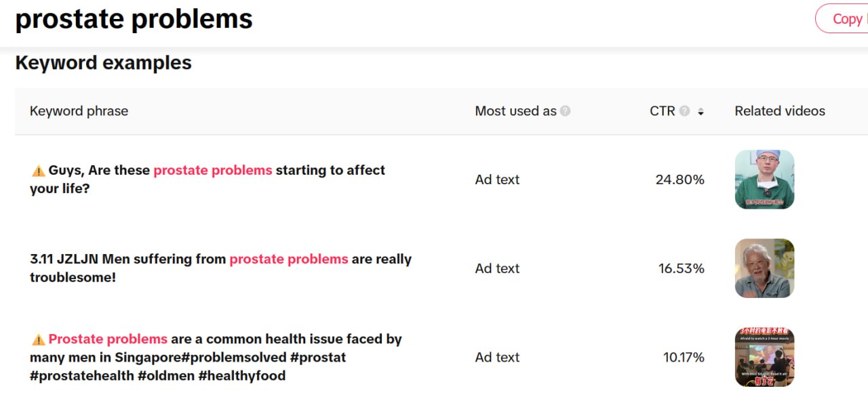Open the white-haired man video thumbnail
The image size is (868, 401).
point(764,268)
